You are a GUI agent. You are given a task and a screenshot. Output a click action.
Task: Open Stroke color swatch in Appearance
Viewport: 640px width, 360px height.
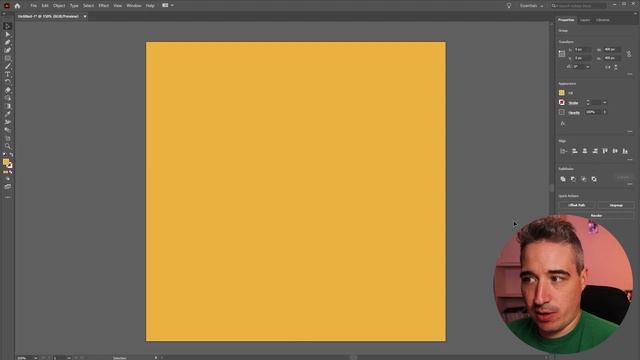[562, 102]
